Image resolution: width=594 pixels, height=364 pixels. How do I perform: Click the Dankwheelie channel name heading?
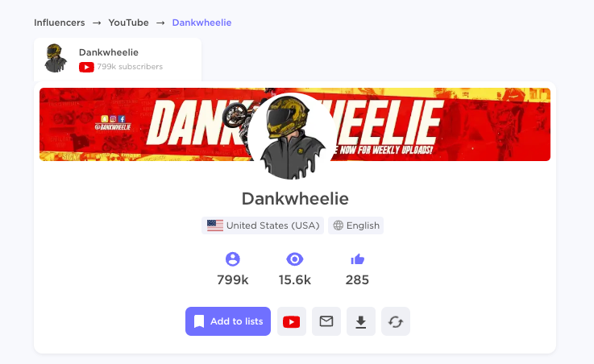click(x=295, y=199)
